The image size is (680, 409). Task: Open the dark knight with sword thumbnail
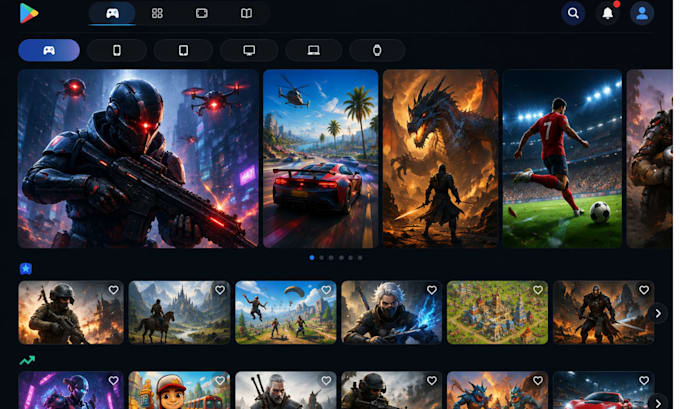pos(604,312)
